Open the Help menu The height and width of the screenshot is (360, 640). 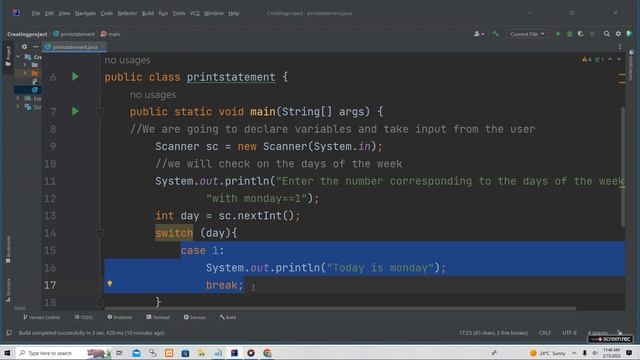click(x=233, y=13)
